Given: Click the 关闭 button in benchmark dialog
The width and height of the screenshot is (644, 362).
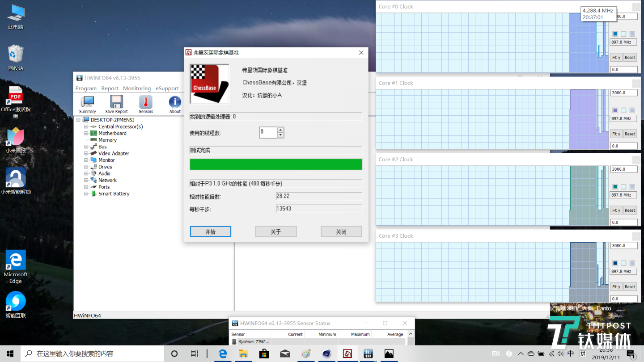Looking at the screenshot, I should 341,232.
